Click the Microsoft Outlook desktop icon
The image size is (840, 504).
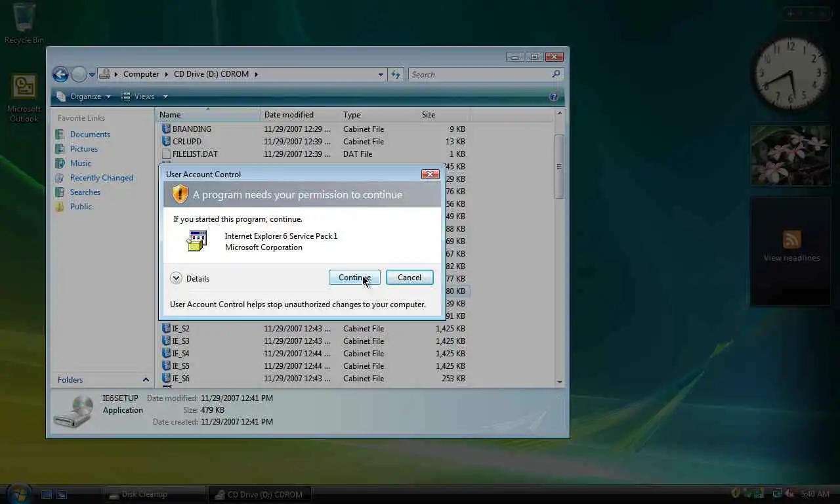pyautogui.click(x=24, y=98)
